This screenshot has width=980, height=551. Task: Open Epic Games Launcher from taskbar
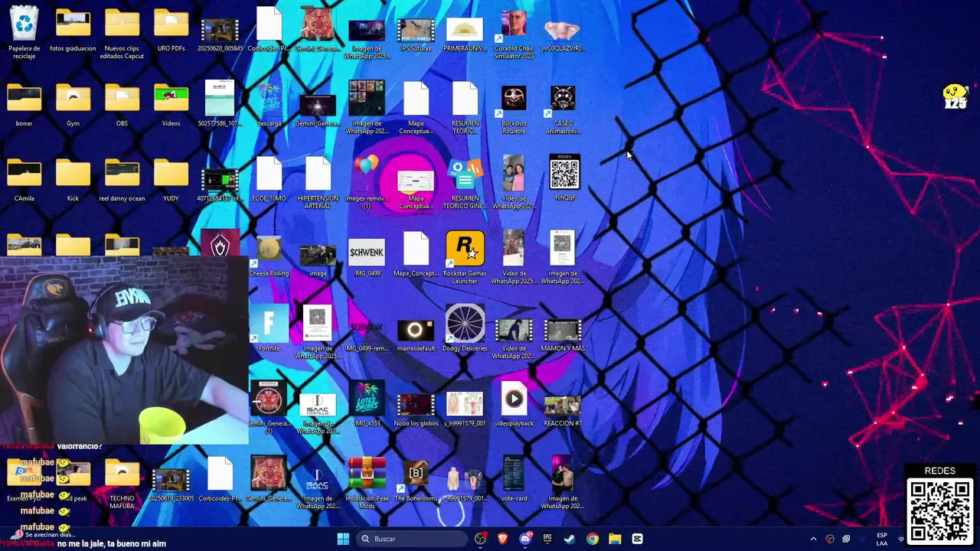pyautogui.click(x=547, y=539)
